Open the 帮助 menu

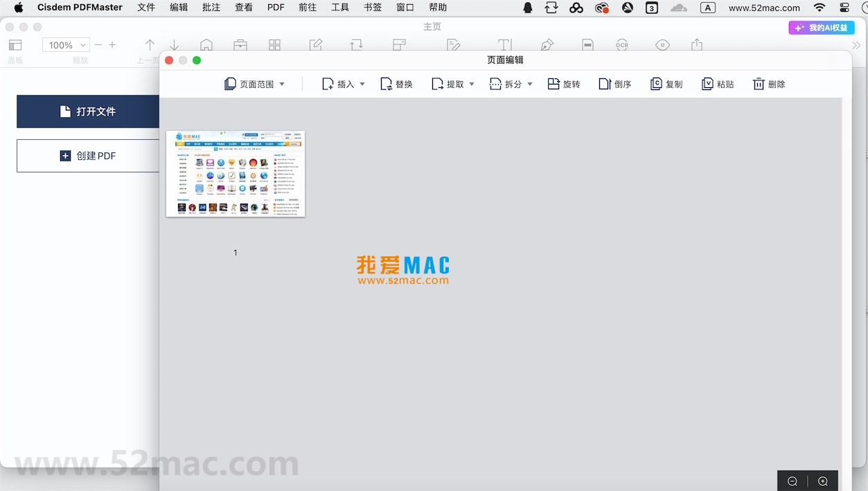pos(438,8)
